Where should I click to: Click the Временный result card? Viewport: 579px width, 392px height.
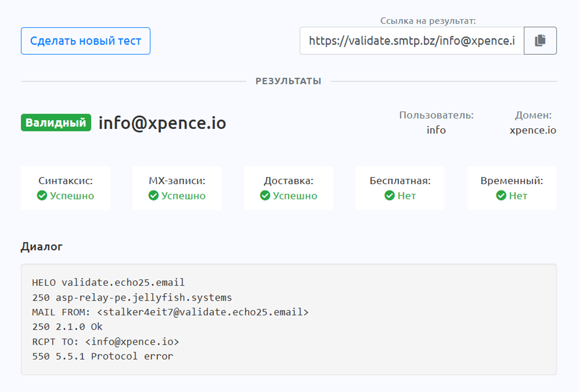(x=511, y=188)
